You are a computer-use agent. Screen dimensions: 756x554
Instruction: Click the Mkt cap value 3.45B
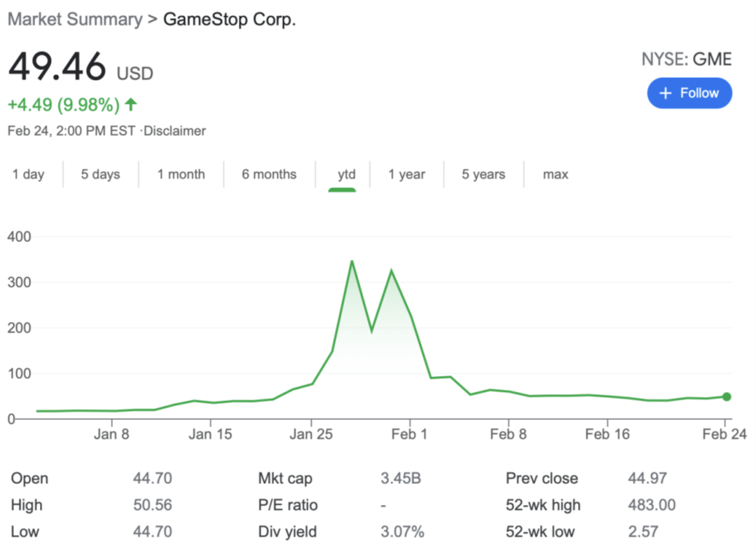pos(401,478)
